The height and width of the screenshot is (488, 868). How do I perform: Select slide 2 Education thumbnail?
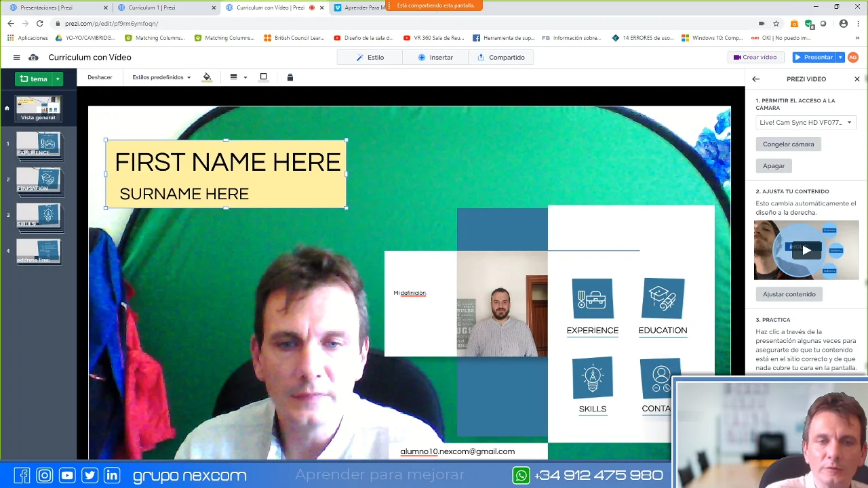39,180
